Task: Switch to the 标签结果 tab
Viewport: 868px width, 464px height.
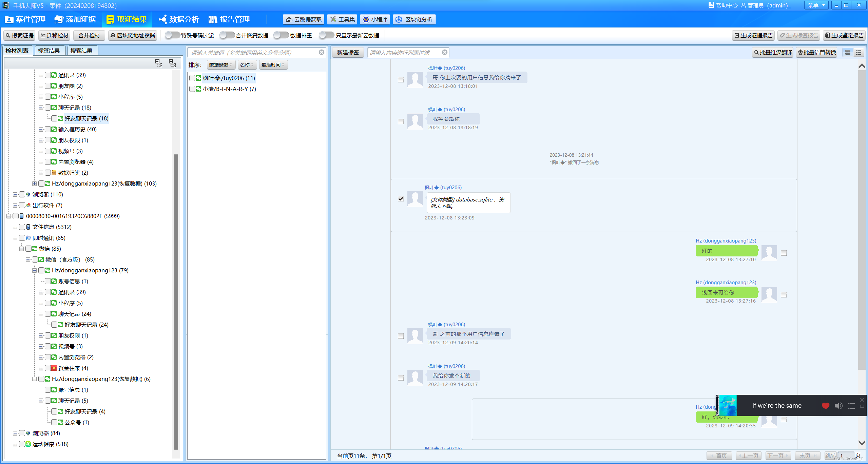Action: pos(49,51)
